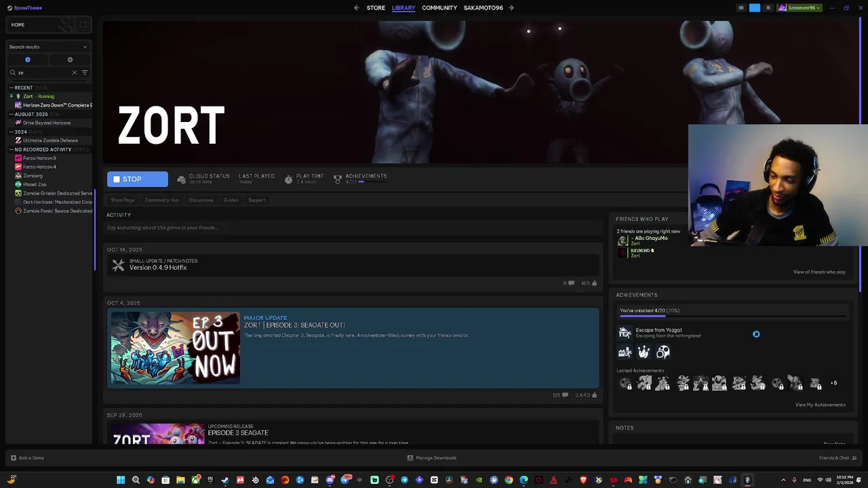Open the taskbar clock and date
The height and width of the screenshot is (488, 868).
click(x=844, y=480)
